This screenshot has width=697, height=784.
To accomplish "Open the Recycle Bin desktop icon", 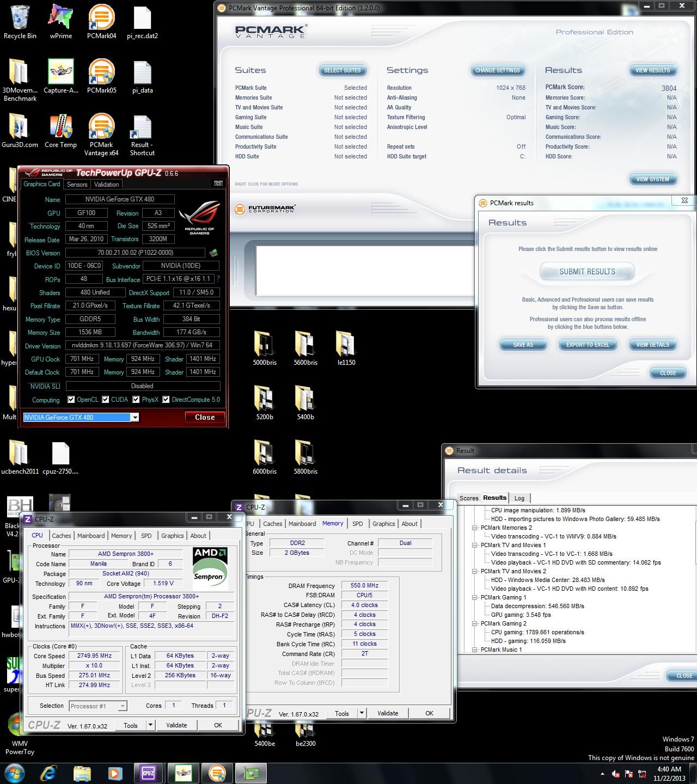I will coord(20,22).
